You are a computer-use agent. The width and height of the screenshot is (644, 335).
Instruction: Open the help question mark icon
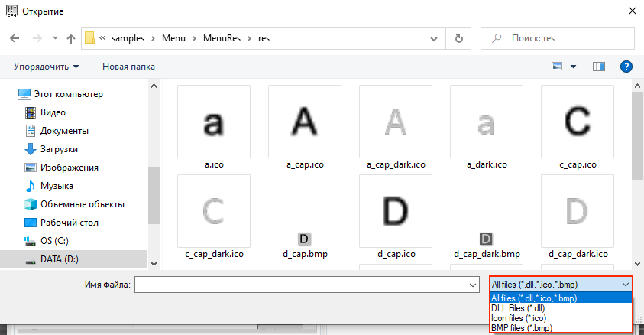point(626,67)
